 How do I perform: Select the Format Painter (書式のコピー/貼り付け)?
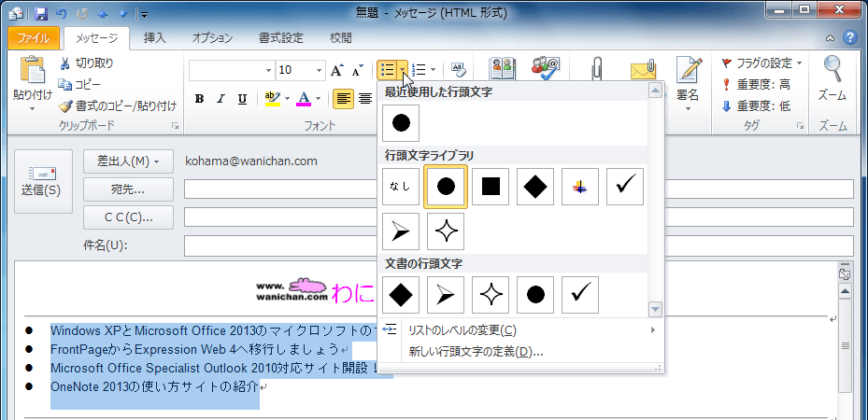point(118,105)
